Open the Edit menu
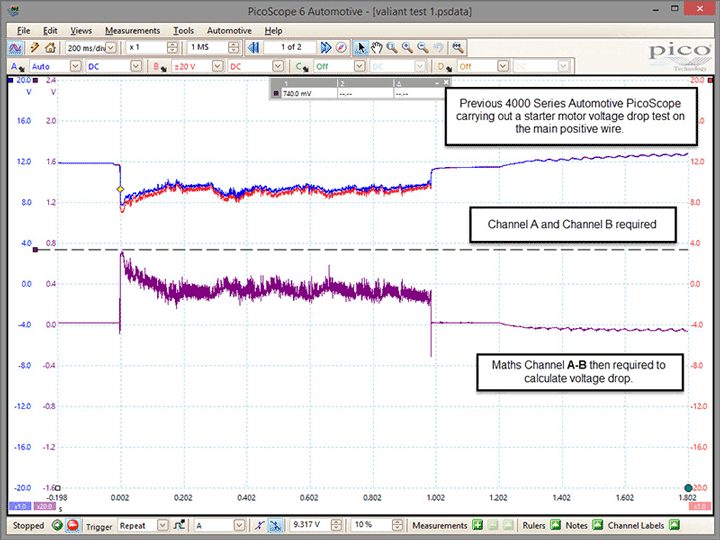 pyautogui.click(x=50, y=31)
